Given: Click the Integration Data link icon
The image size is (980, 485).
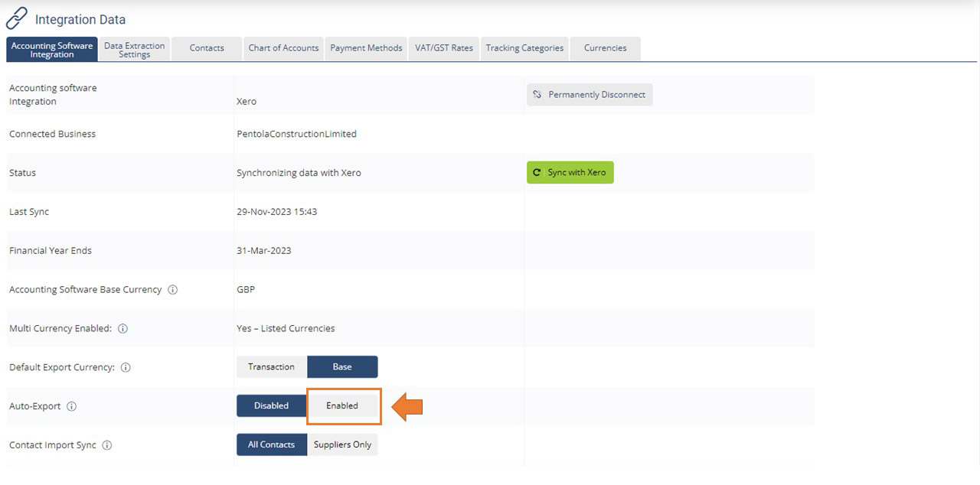Looking at the screenshot, I should coord(16,17).
